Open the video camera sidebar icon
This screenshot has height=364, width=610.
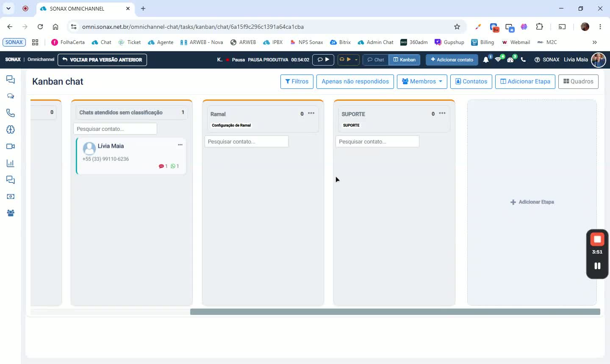(x=11, y=146)
